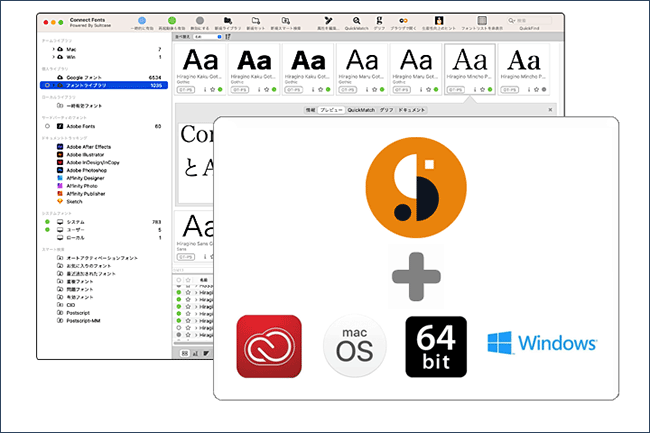Select the Adobe Fonts sidebar entry
The width and height of the screenshot is (650, 433).
81,126
